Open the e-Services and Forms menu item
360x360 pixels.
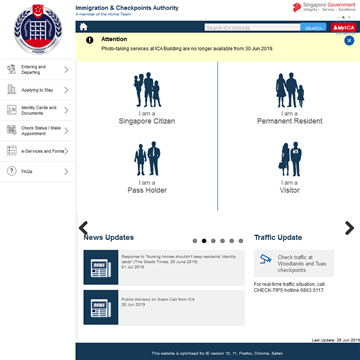[x=38, y=151]
